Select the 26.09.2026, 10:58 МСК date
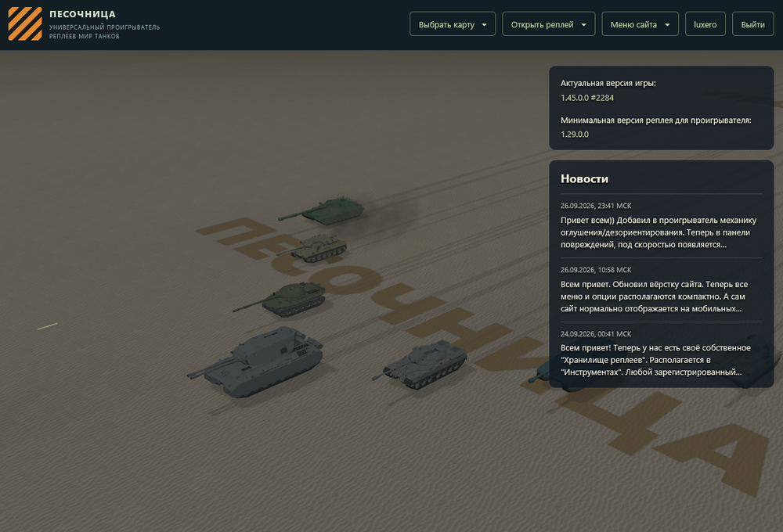 596,269
